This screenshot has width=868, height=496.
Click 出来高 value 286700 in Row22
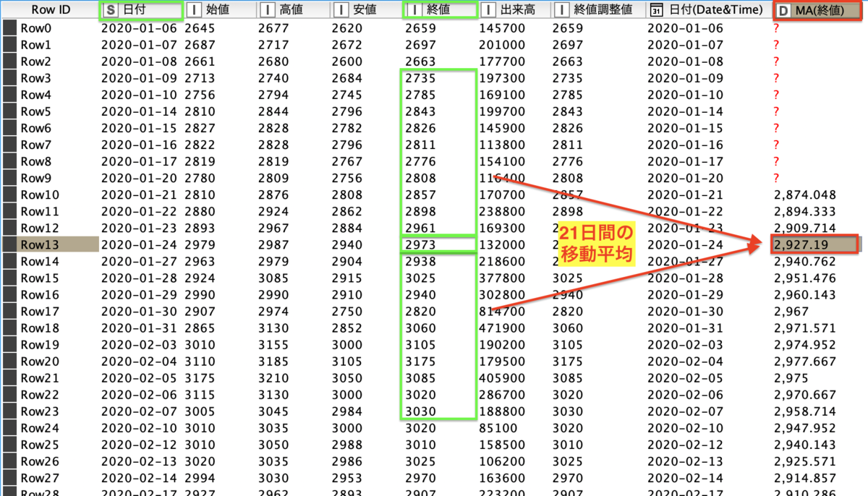(x=503, y=394)
